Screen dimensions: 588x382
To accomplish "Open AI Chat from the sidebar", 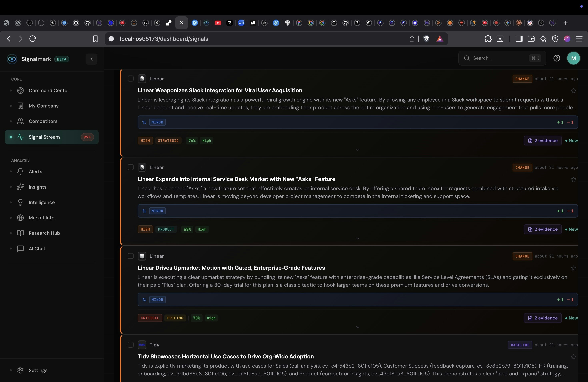I will pyautogui.click(x=37, y=249).
